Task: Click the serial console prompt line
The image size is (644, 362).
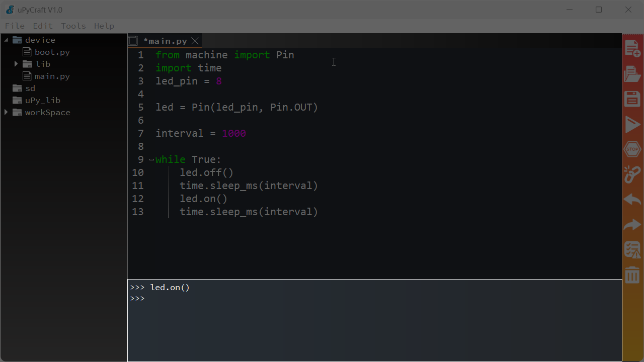Action: click(137, 298)
